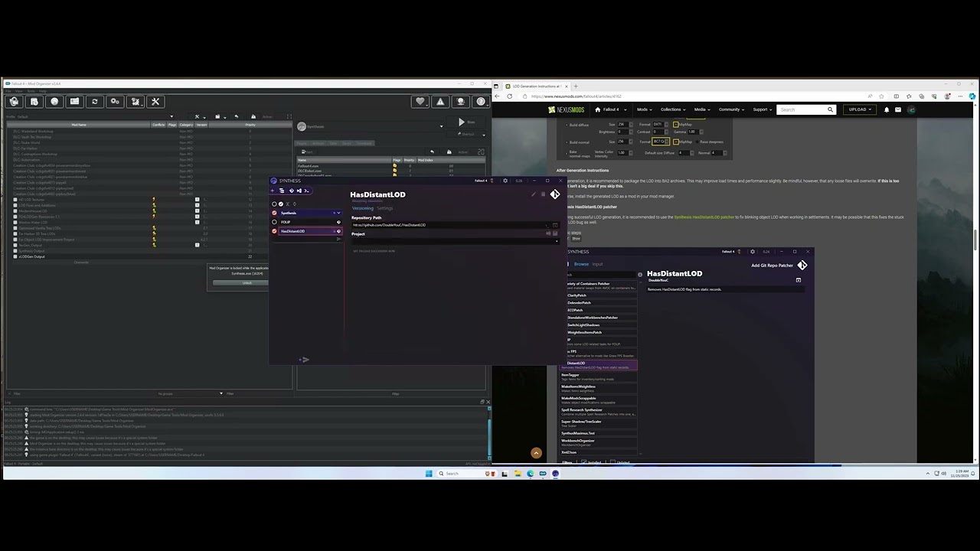Open Mod Organizer settings wrench icon
Screen dimensions: 980x551
(155, 101)
